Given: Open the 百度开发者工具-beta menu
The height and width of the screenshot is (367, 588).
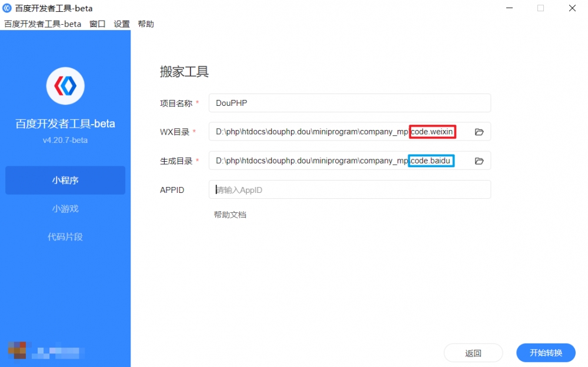Looking at the screenshot, I should click(x=43, y=24).
